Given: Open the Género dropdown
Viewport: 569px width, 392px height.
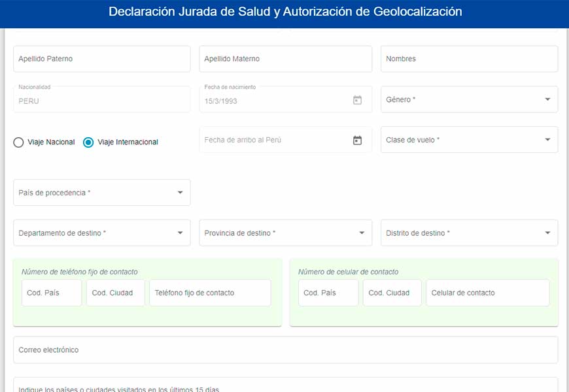Looking at the screenshot, I should [x=469, y=99].
